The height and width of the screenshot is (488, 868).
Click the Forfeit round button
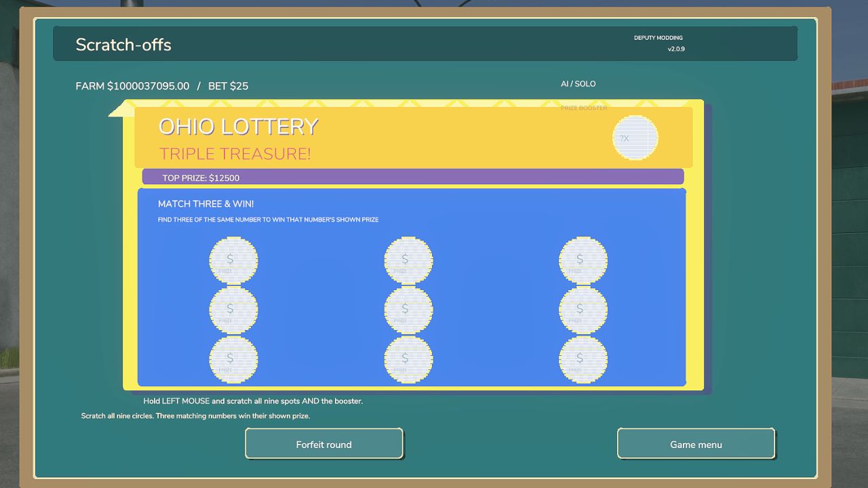coord(324,444)
